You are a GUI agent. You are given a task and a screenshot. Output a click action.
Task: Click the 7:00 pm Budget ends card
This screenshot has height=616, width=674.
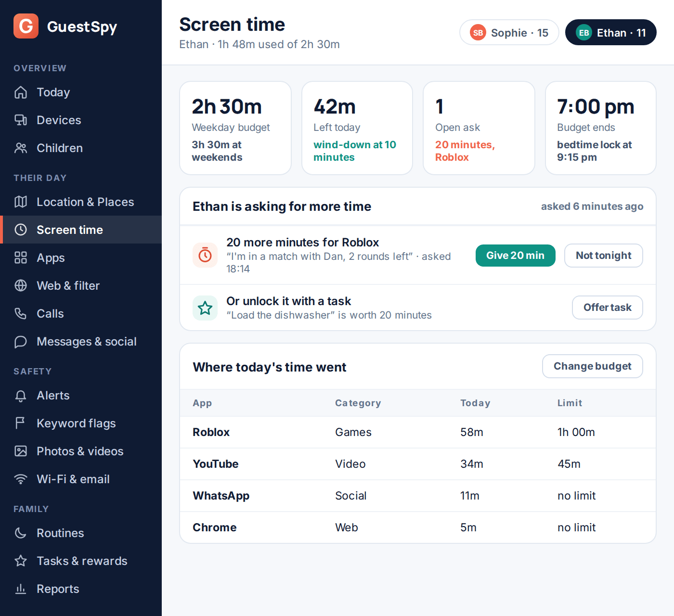pyautogui.click(x=601, y=128)
